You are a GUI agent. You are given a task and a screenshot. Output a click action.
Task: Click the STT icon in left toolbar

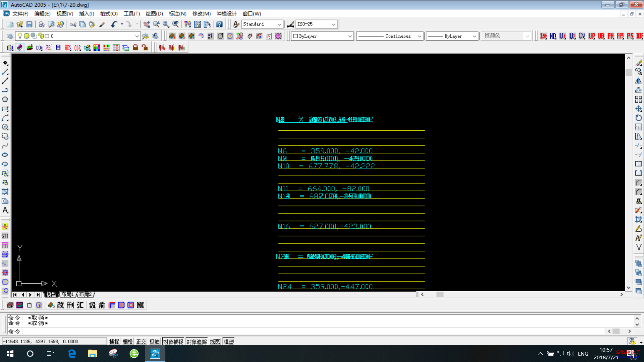[5, 236]
